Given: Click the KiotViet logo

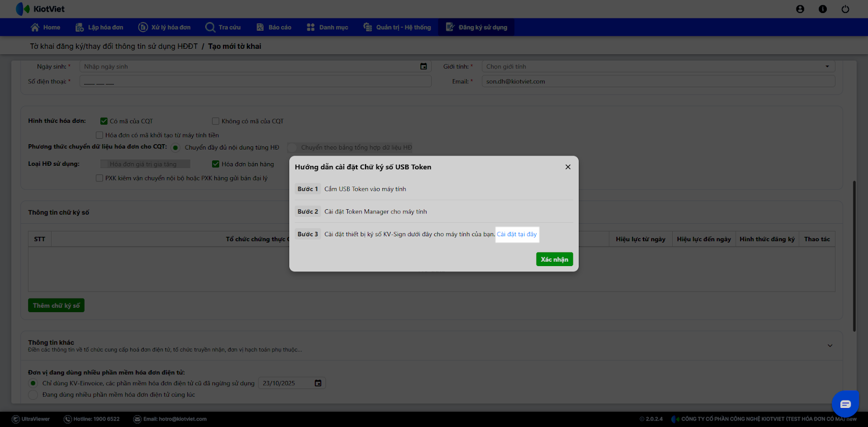Looking at the screenshot, I should tap(40, 9).
